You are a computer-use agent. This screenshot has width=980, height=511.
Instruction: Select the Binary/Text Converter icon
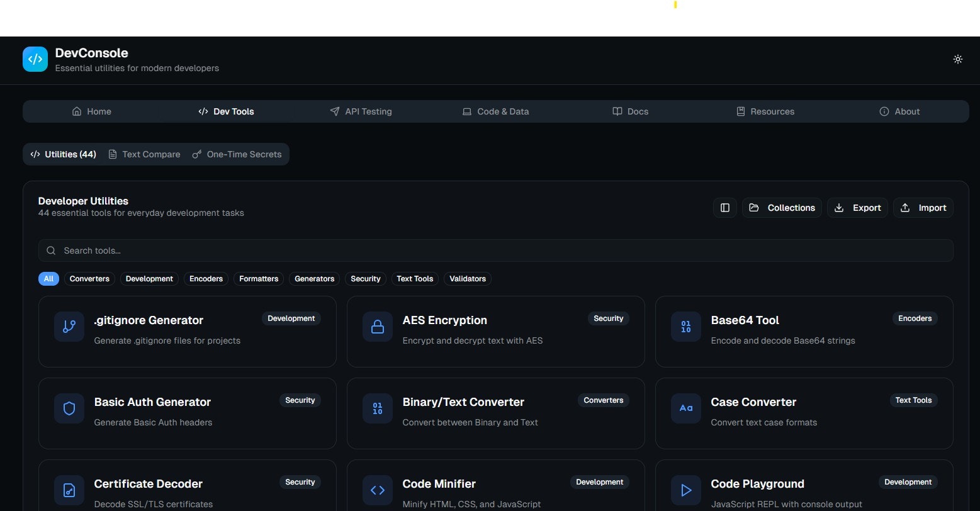[x=377, y=408]
